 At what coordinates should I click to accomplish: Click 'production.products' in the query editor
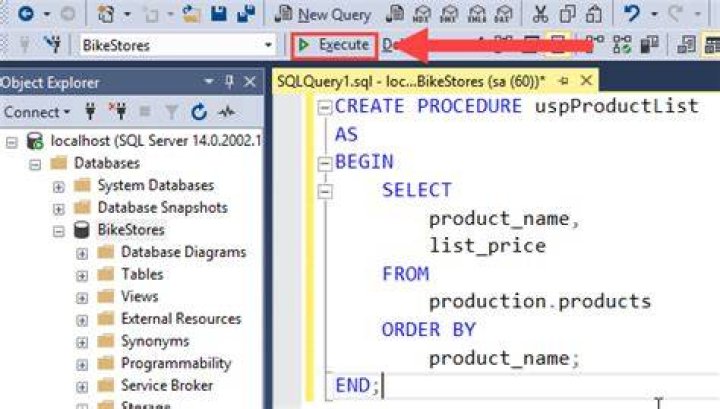pyautogui.click(x=540, y=302)
